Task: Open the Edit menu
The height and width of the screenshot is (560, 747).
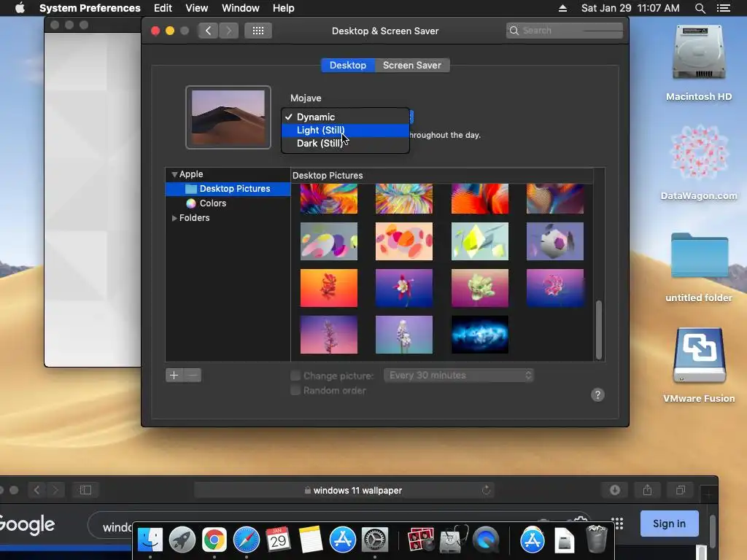Action: pyautogui.click(x=163, y=8)
